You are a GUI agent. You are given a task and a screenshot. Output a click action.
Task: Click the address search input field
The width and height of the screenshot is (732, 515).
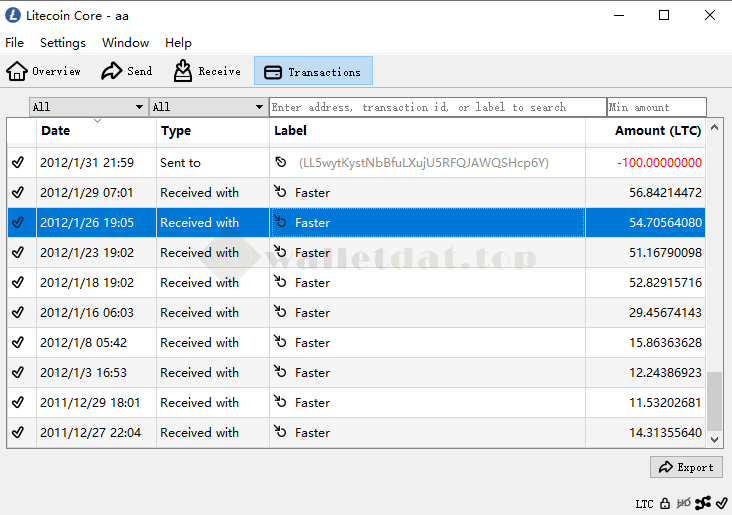tap(437, 107)
